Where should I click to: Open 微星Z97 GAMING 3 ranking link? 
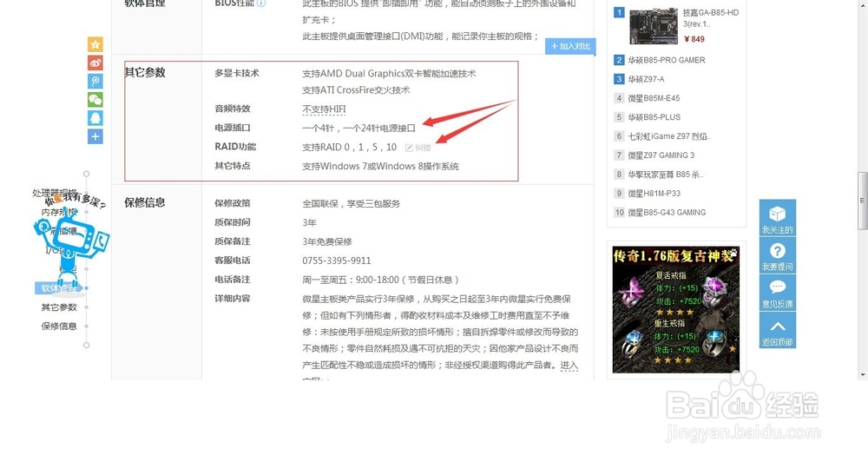661,155
